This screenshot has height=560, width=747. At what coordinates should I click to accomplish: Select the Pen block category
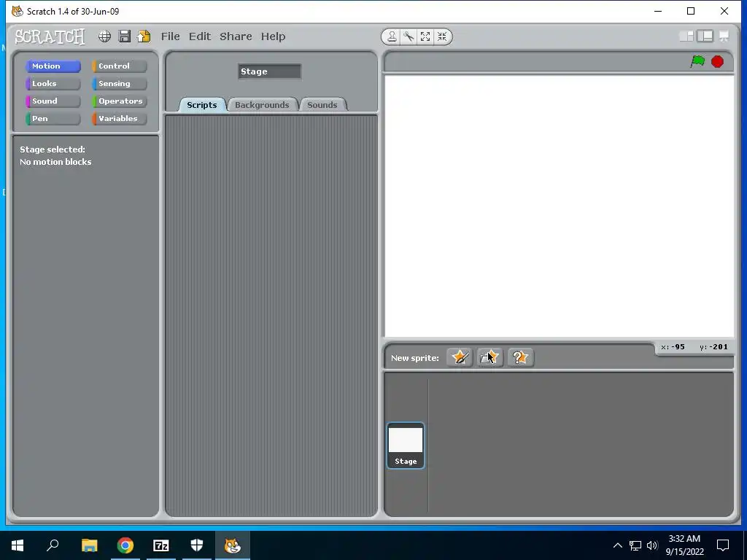coord(53,119)
